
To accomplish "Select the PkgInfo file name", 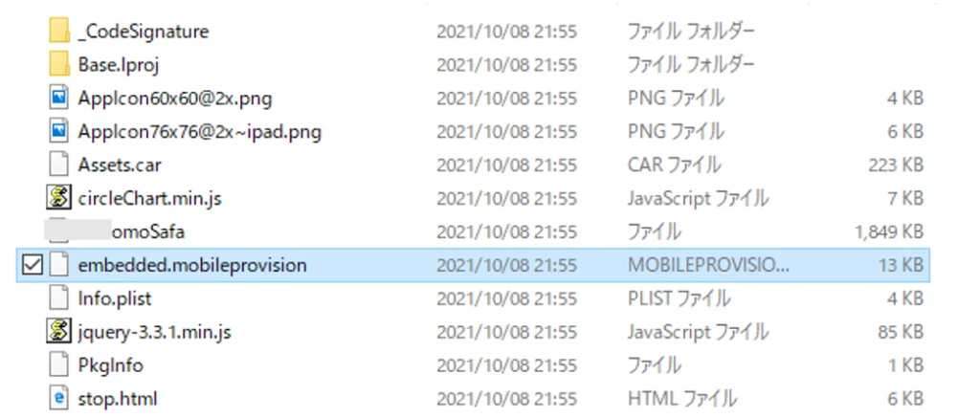I will pyautogui.click(x=114, y=365).
